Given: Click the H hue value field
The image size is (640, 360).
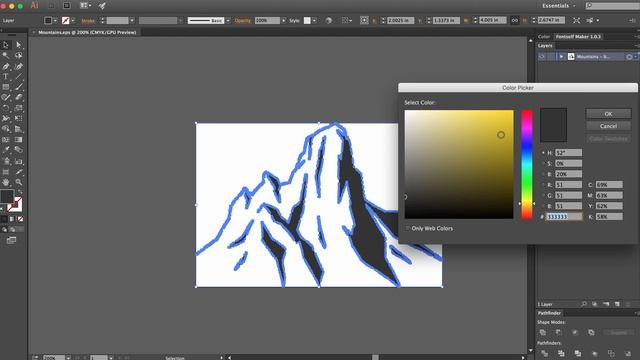Looking at the screenshot, I should 568,153.
